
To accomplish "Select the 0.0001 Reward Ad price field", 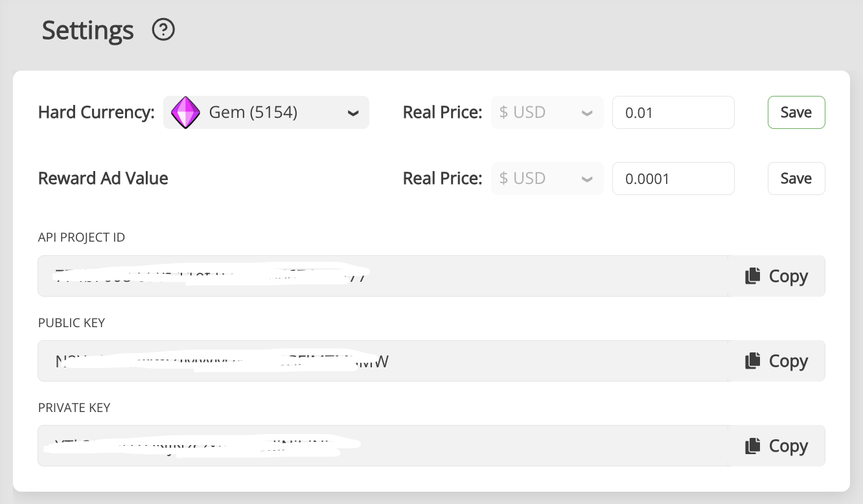I will click(673, 178).
